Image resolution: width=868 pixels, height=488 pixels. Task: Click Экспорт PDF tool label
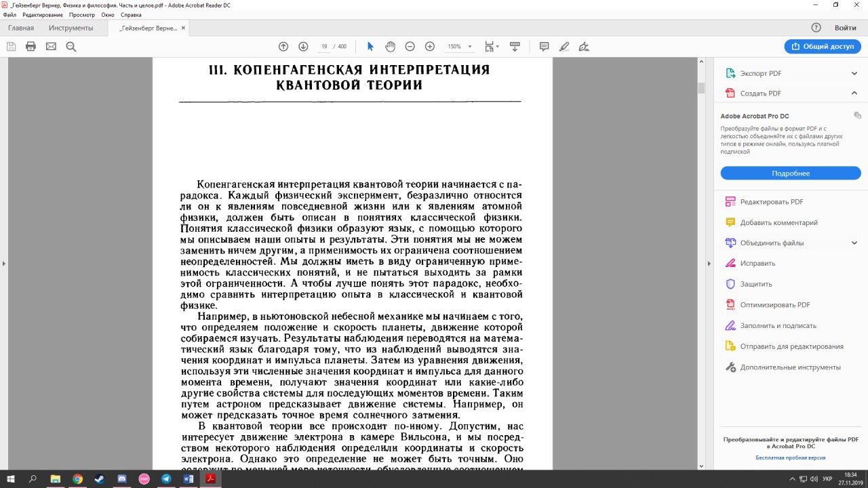[x=761, y=73]
